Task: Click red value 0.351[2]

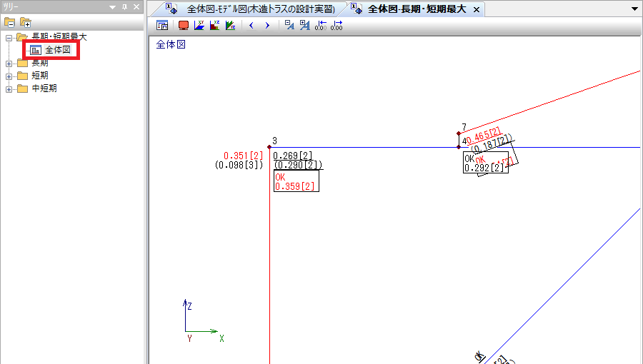Action: (x=243, y=156)
